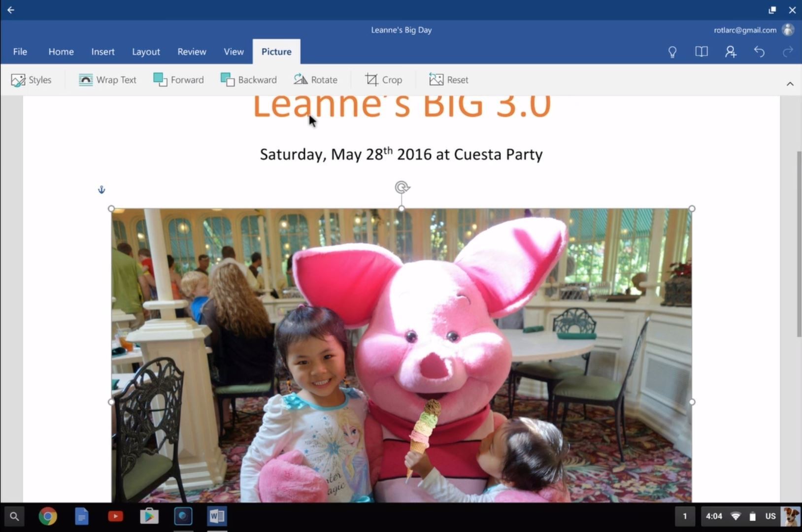Screen dimensions: 802x532
Task: Switch to the Insert tab
Action: [x=102, y=52]
